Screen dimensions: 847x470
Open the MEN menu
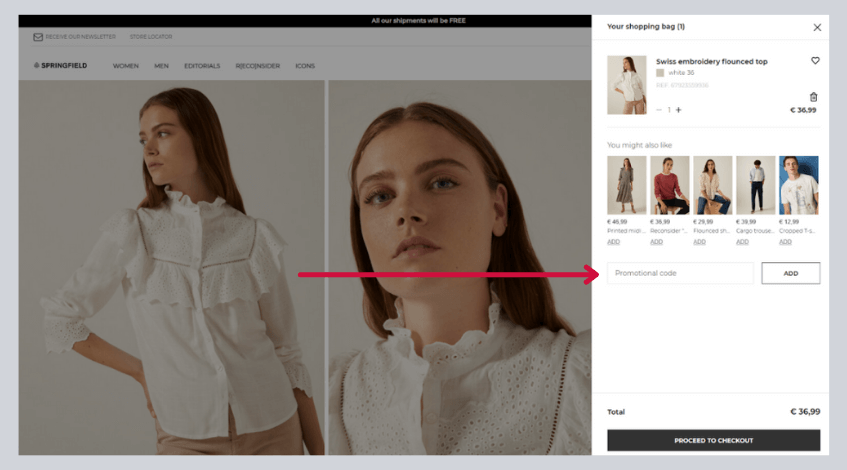pos(161,66)
